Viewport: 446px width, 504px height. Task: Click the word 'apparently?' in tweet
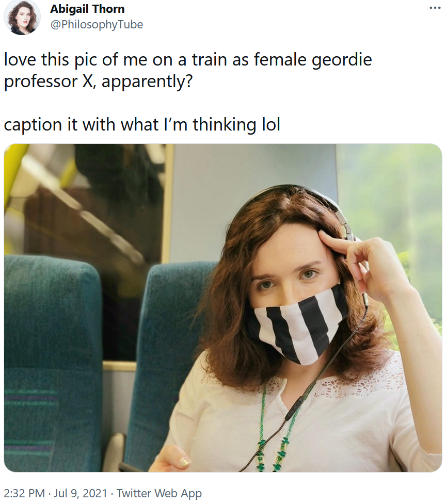(x=147, y=82)
